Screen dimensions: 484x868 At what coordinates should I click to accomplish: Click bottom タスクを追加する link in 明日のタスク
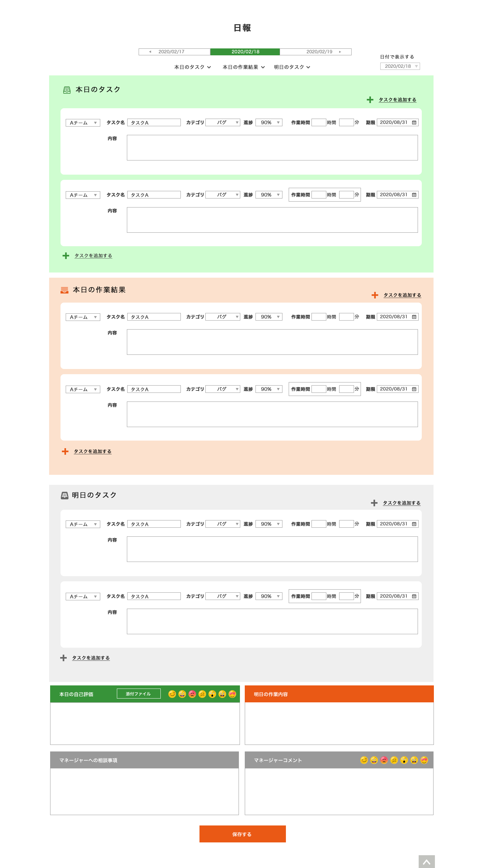pyautogui.click(x=91, y=658)
